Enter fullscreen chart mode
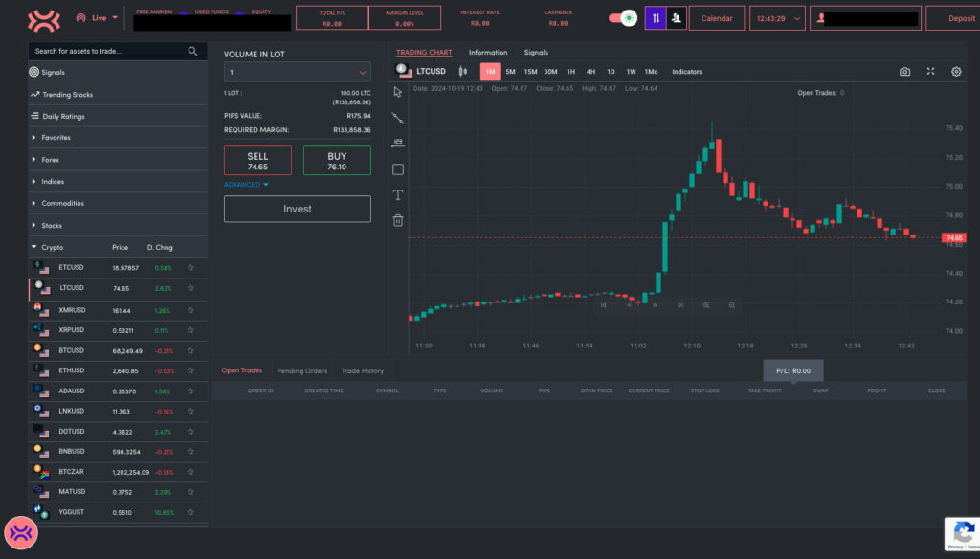Viewport: 980px width, 559px height. 930,71
